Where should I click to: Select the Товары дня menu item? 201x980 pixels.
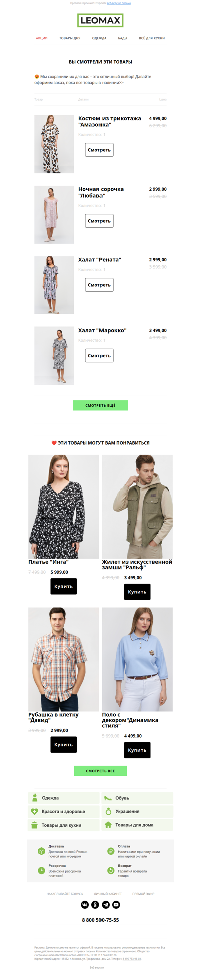(70, 38)
